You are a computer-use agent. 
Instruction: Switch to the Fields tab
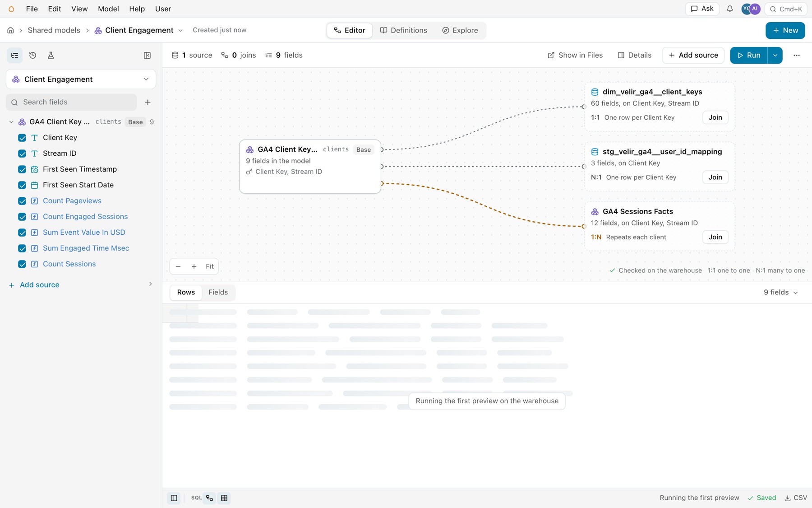point(218,292)
